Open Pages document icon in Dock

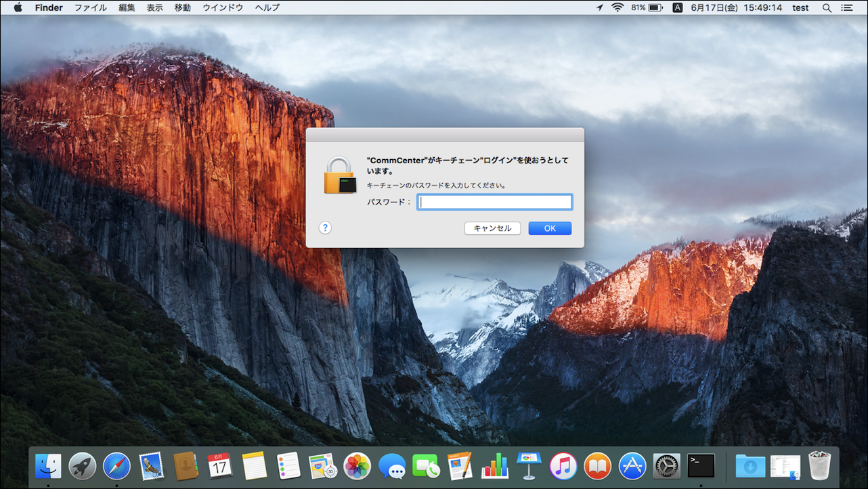[460, 466]
